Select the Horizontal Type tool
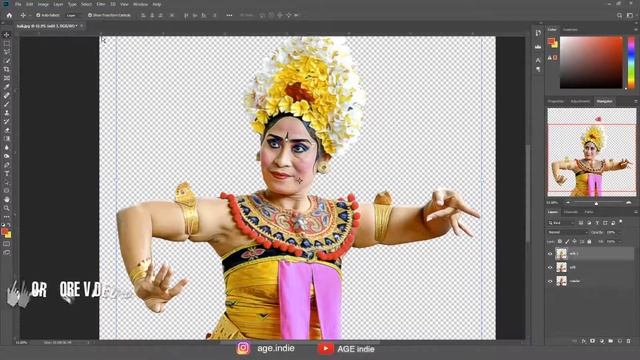640x360 pixels. [x=7, y=173]
